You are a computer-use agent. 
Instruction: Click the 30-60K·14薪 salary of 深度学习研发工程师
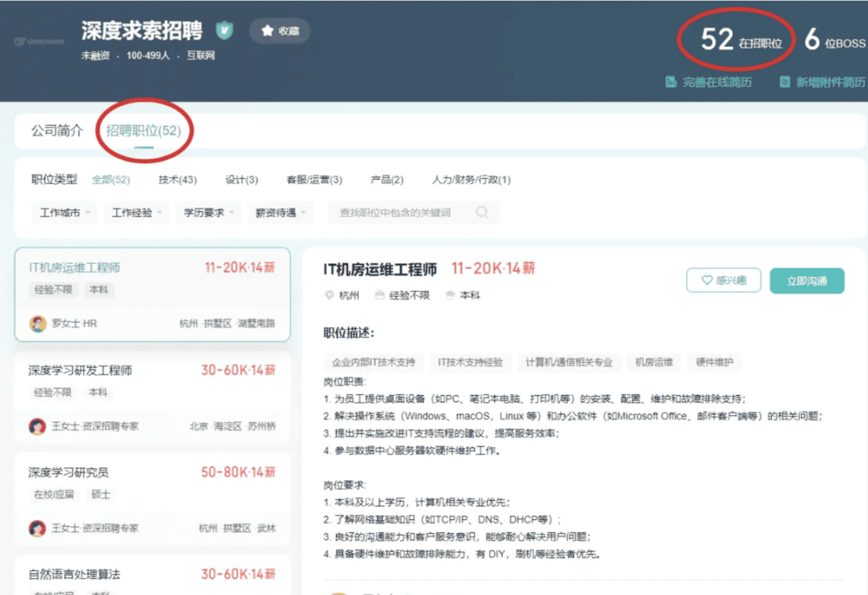pos(238,370)
